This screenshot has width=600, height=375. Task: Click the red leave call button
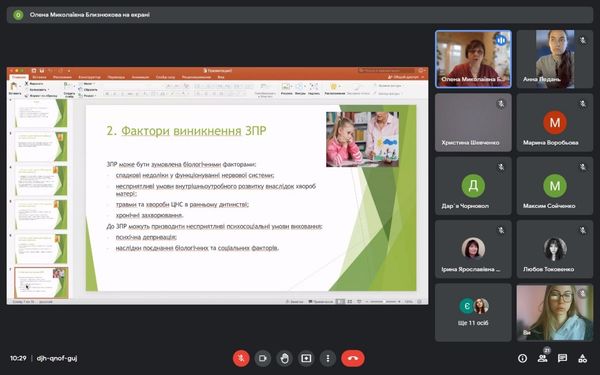click(x=353, y=359)
